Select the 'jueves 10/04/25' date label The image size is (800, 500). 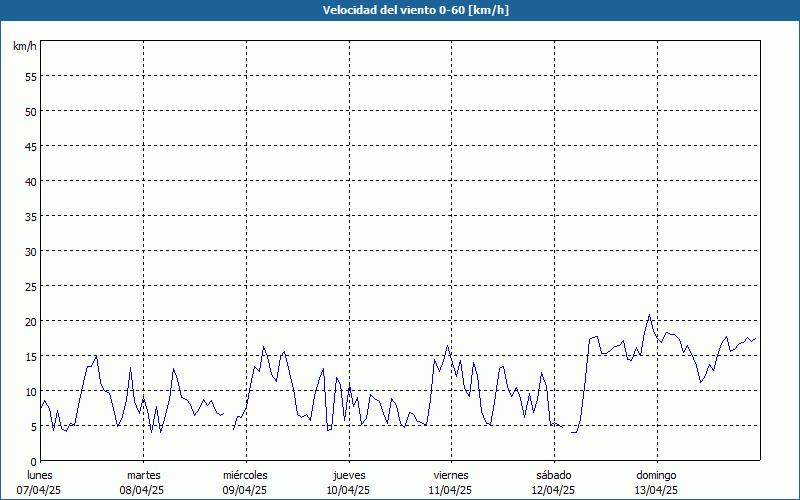pyautogui.click(x=349, y=483)
